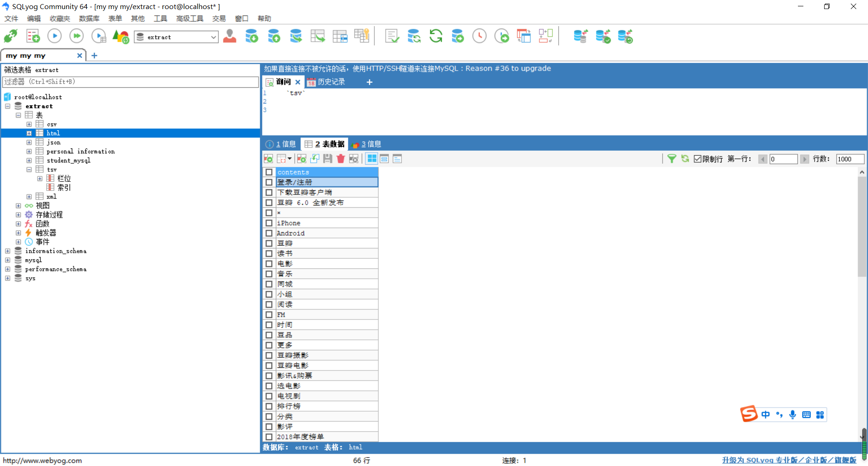Switch to grid view mode icon
The width and height of the screenshot is (868, 466).
[372, 159]
